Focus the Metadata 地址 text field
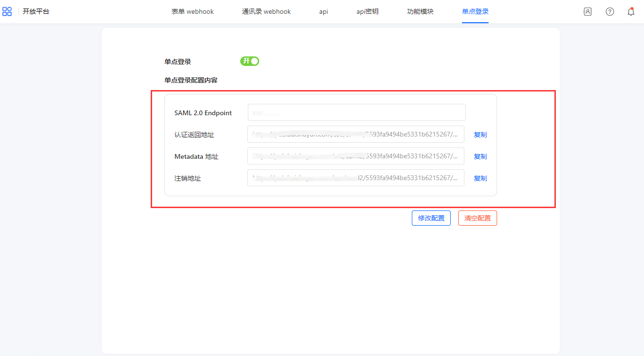The width and height of the screenshot is (644, 356). [355, 156]
